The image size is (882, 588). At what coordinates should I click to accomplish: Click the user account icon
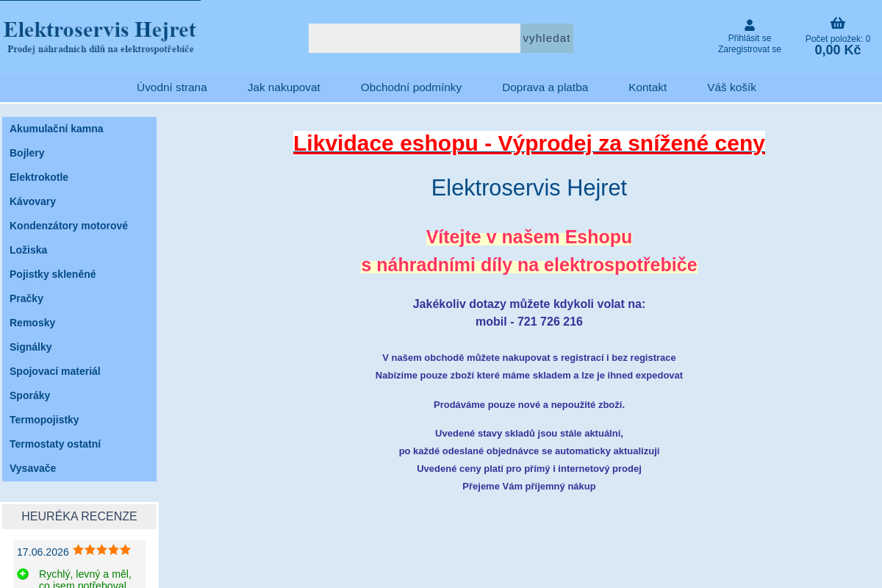point(750,25)
